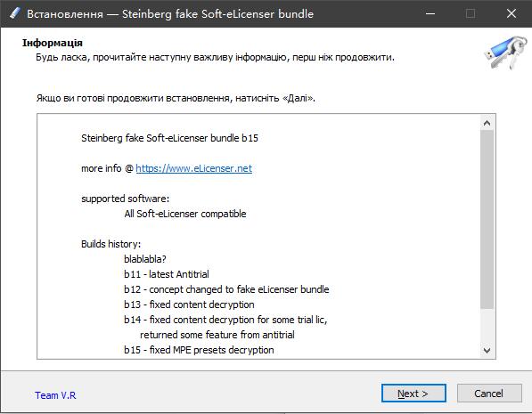Click the 'b11 - latest Antitrial' entry
Viewport: 532px width, 414px height.
pyautogui.click(x=167, y=274)
